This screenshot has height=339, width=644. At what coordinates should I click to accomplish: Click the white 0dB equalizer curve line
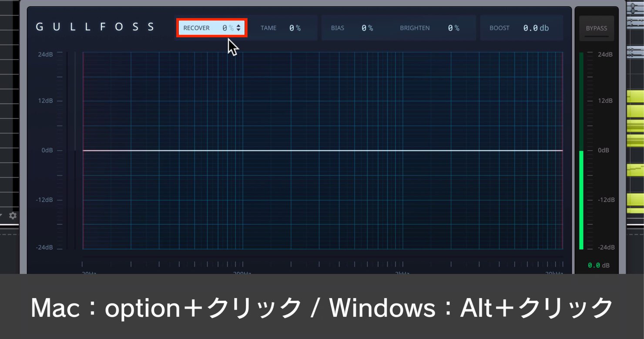[x=322, y=150]
